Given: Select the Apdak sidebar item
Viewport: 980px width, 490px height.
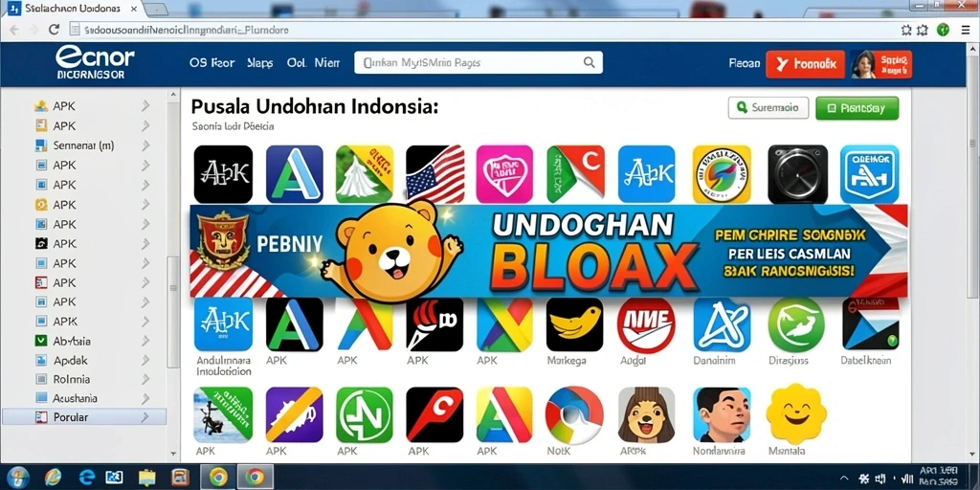Looking at the screenshot, I should pos(84,360).
